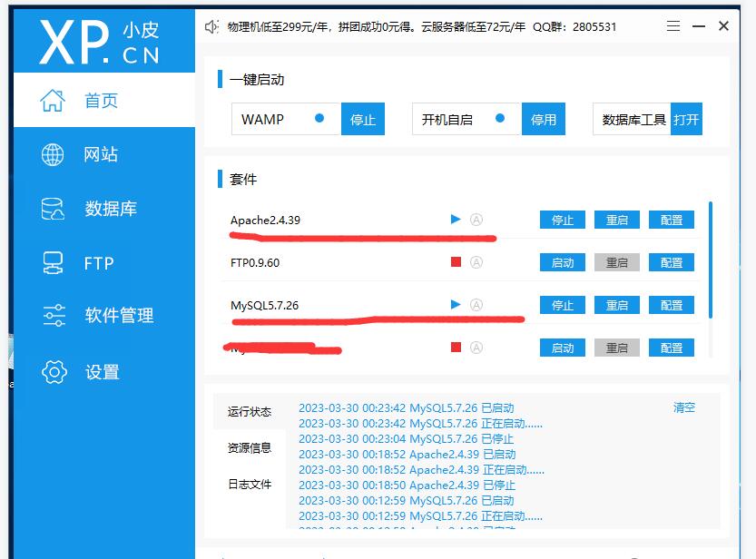Switch to the 日志文件 tab

250,484
